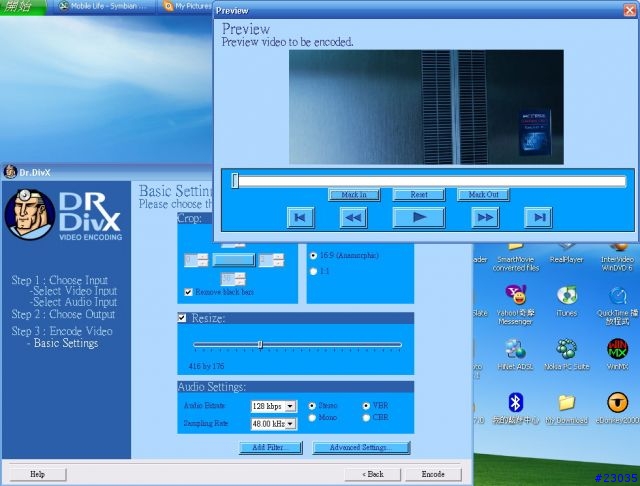This screenshot has width=640, height=486.
Task: Open WinMX desktop icon
Action: 618,354
